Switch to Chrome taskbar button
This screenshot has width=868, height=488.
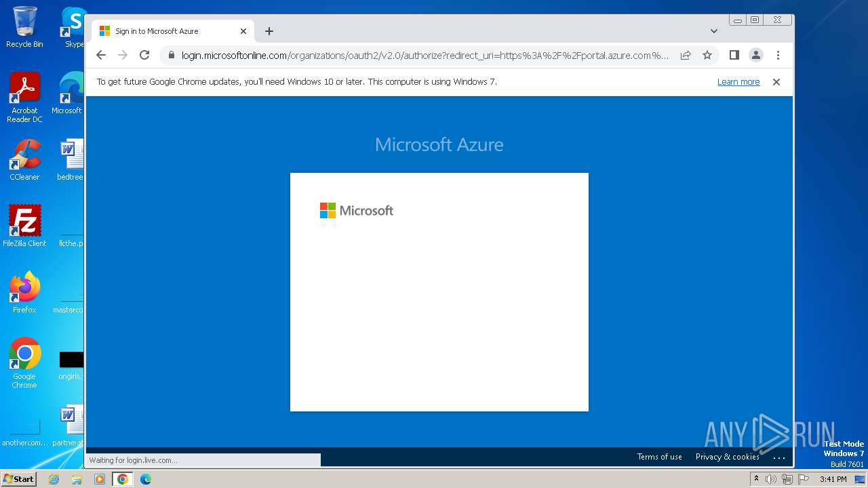122,479
